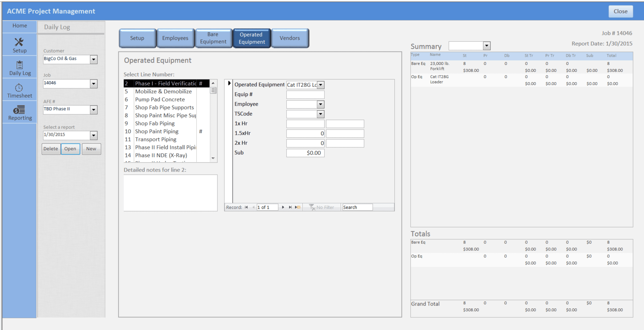Open the Reporting money icon
This screenshot has width=644, height=330.
19,110
